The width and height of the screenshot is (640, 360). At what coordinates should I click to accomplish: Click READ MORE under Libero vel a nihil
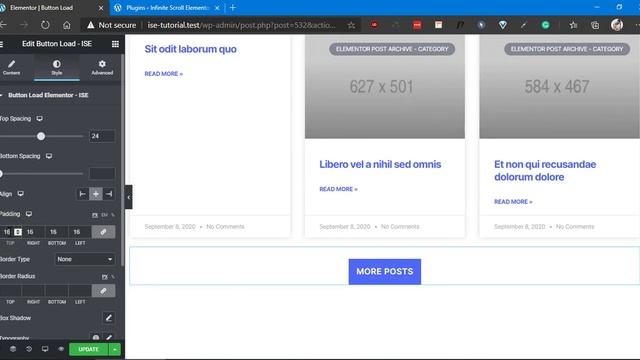tap(338, 189)
